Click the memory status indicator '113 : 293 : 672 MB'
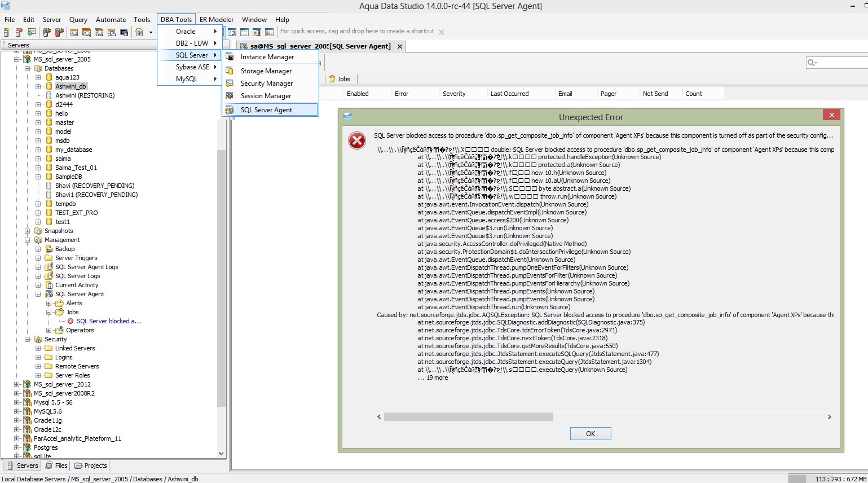Viewport: 868px width, 483px height. click(841, 479)
